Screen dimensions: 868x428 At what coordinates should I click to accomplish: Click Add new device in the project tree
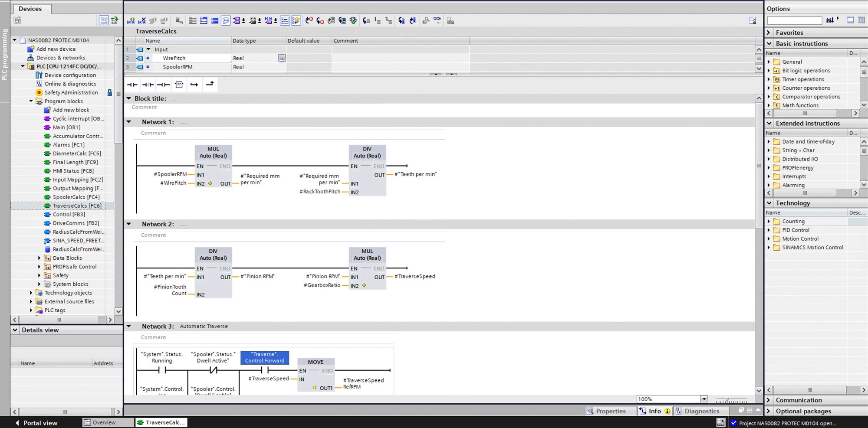coord(56,49)
